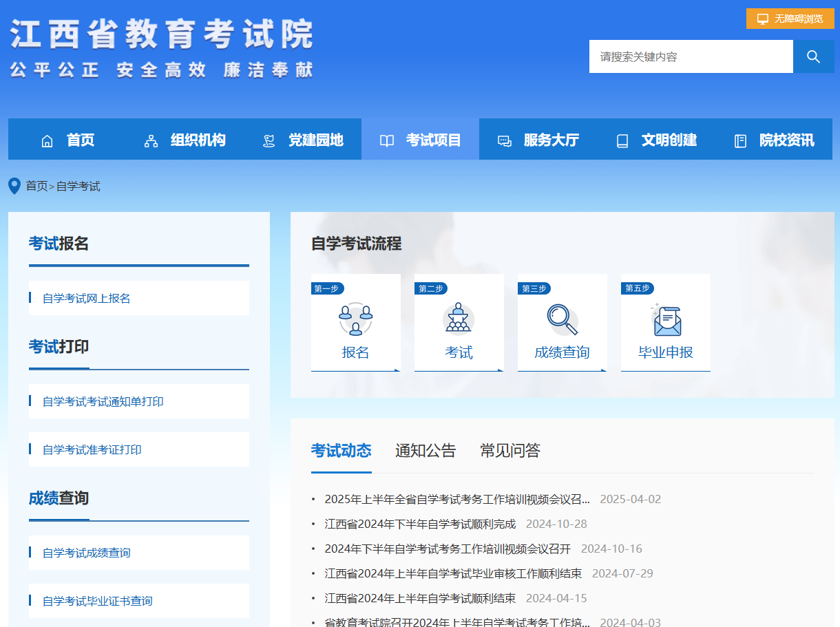Click the date 2024-10-28

pos(556,524)
